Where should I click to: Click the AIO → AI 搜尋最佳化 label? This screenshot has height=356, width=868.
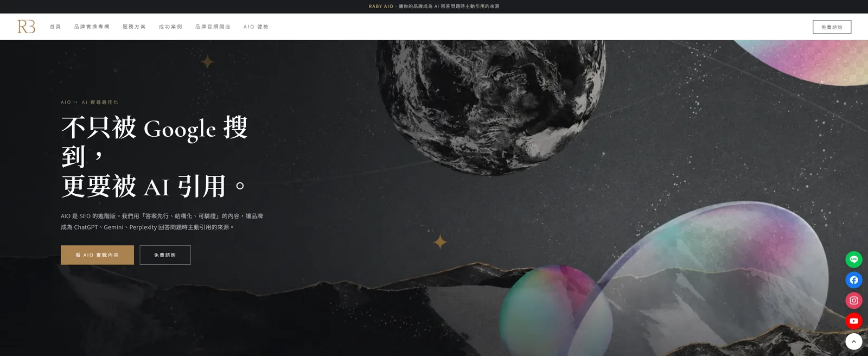coord(90,102)
